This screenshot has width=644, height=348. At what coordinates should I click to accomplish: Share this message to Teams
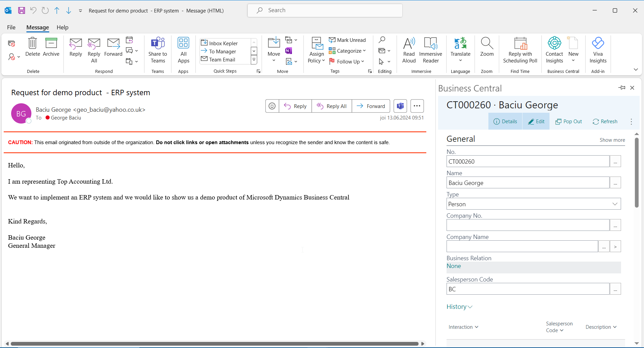[158, 50]
